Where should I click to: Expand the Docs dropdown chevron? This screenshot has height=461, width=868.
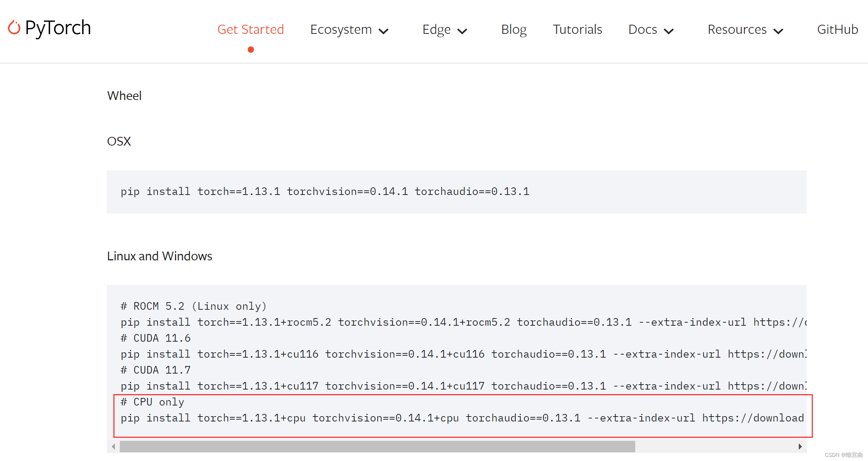tap(669, 31)
